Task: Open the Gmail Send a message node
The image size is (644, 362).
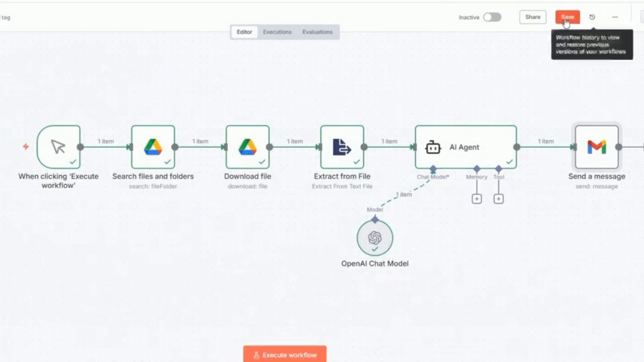Action: click(x=597, y=147)
